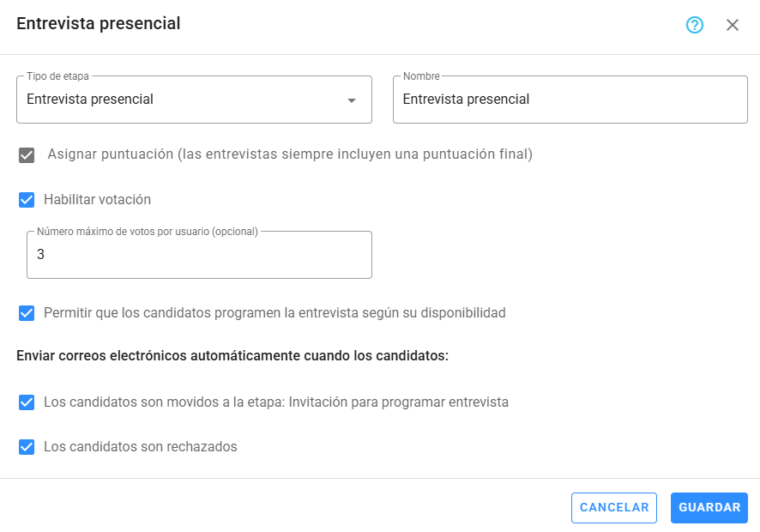Viewport: 760px width, 532px height.
Task: Click the X to dismiss the dialog
Action: pos(733,24)
